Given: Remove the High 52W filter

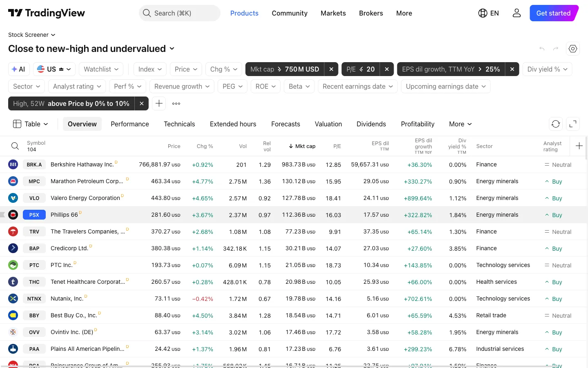Looking at the screenshot, I should pyautogui.click(x=141, y=103).
